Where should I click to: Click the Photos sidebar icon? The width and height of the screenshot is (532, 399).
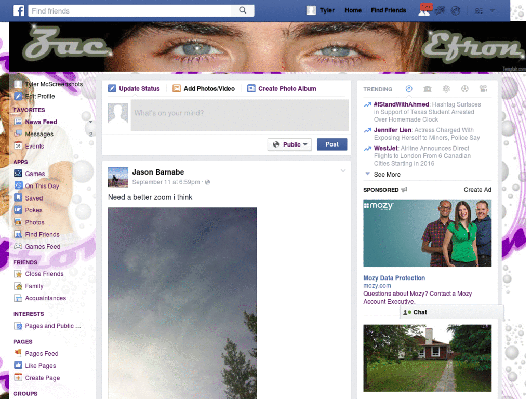tap(18, 222)
